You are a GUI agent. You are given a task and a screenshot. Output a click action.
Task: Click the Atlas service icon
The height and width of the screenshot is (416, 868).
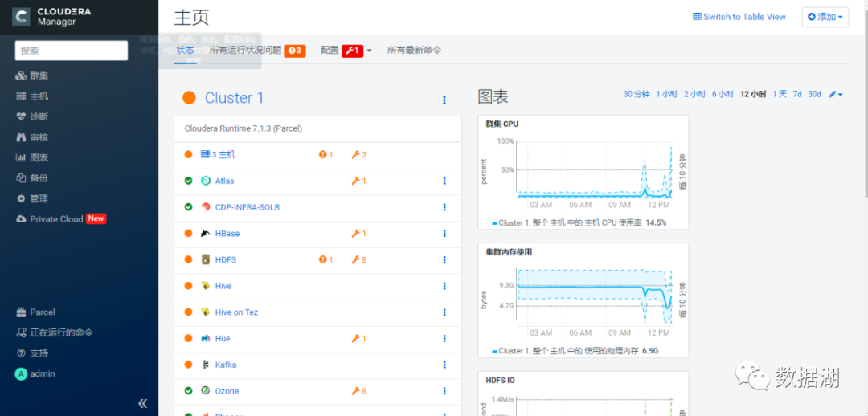206,181
